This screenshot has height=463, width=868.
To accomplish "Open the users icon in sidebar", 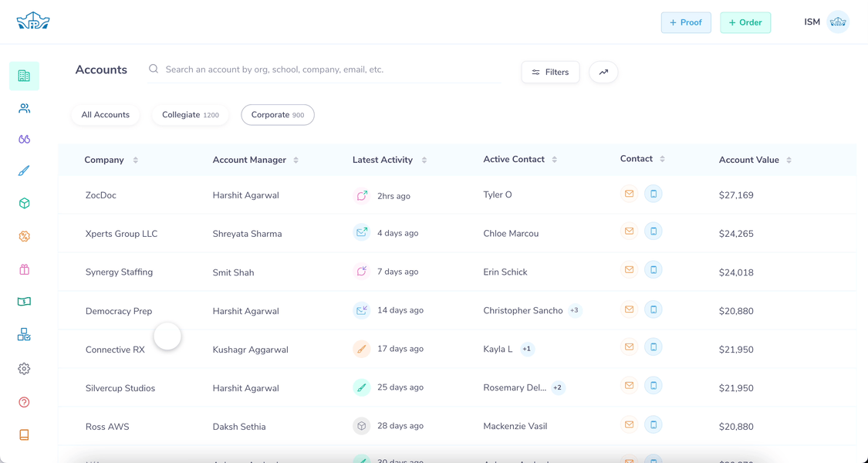I will [24, 109].
